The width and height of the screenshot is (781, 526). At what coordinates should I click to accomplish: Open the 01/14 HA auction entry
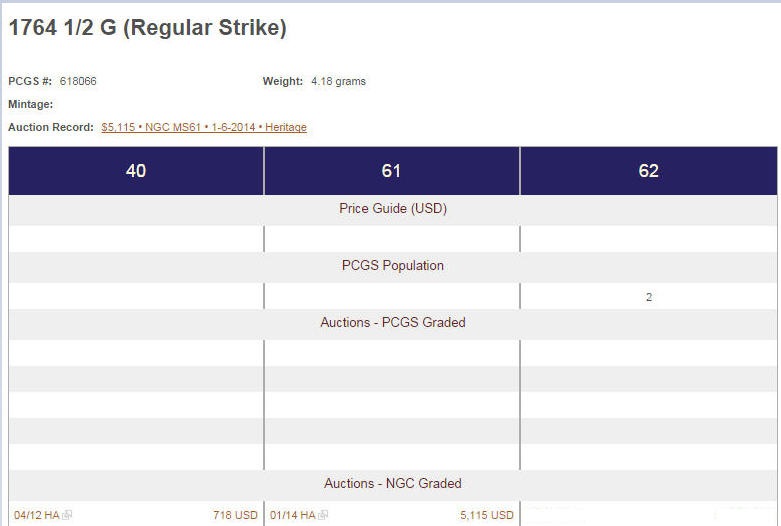(x=292, y=515)
